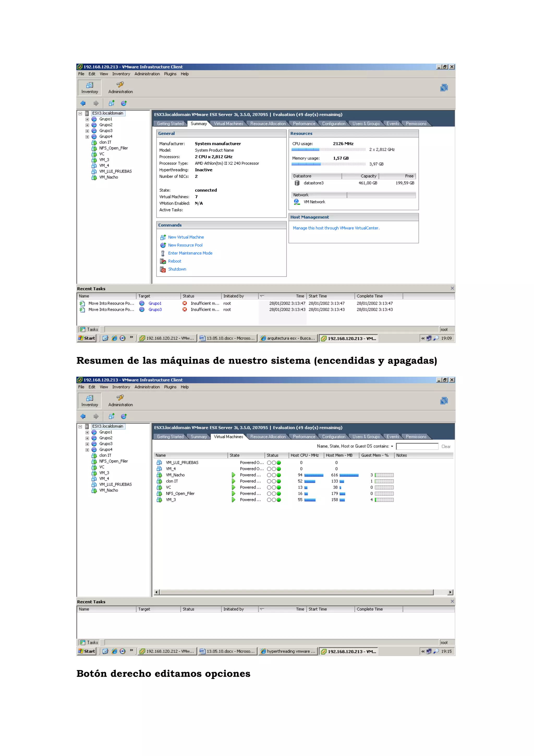Sort the Recent Tasks list by the Complete Time header

click(x=378, y=296)
